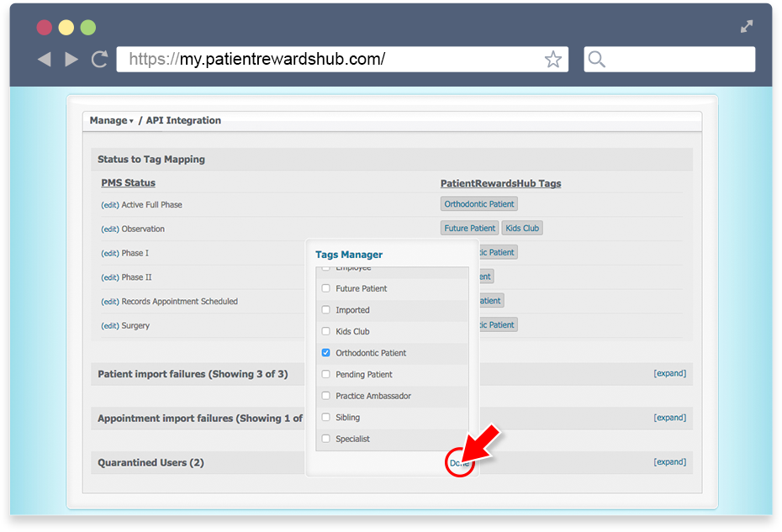Tick the Future Patient checkbox in Tags Manager
Image resolution: width=782 pixels, height=532 pixels.
326,288
